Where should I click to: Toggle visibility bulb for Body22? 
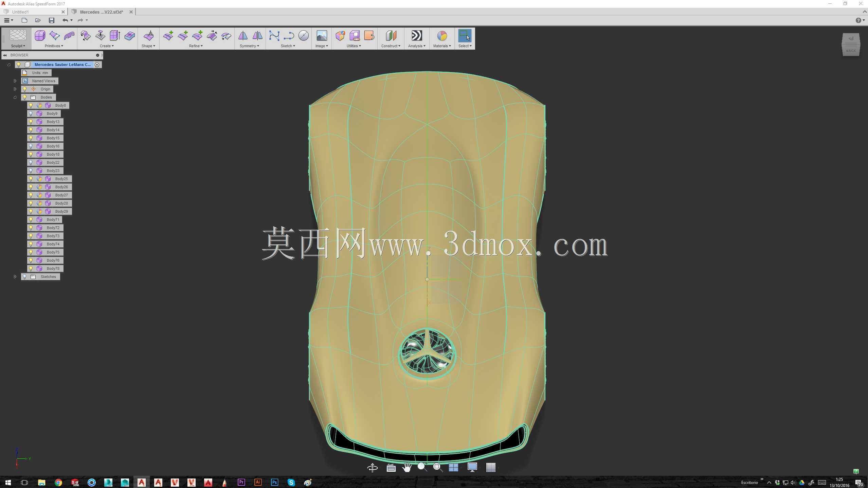coord(31,162)
